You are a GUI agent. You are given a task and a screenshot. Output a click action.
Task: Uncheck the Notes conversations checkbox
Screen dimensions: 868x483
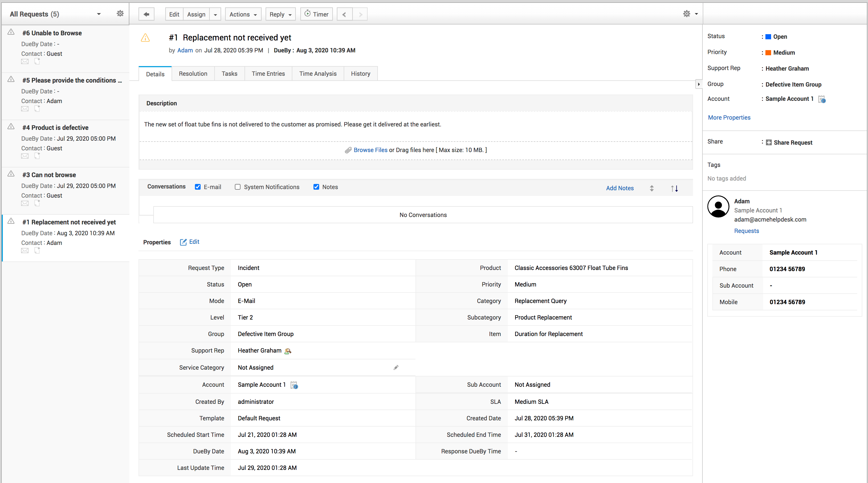[x=316, y=187]
